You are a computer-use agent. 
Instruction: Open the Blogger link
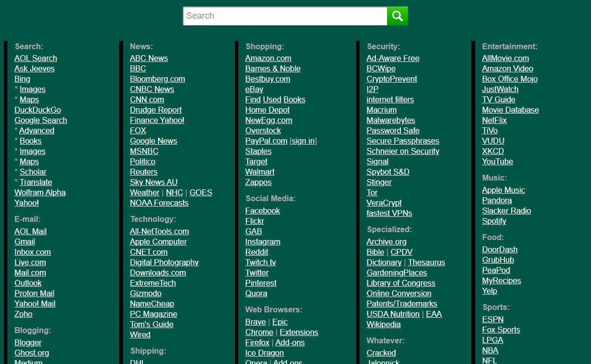pos(28,342)
